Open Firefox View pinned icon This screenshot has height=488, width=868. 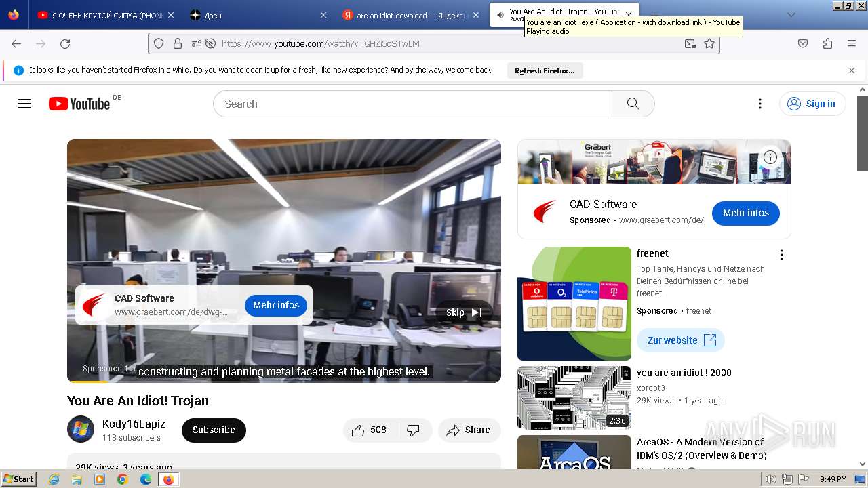coord(14,15)
